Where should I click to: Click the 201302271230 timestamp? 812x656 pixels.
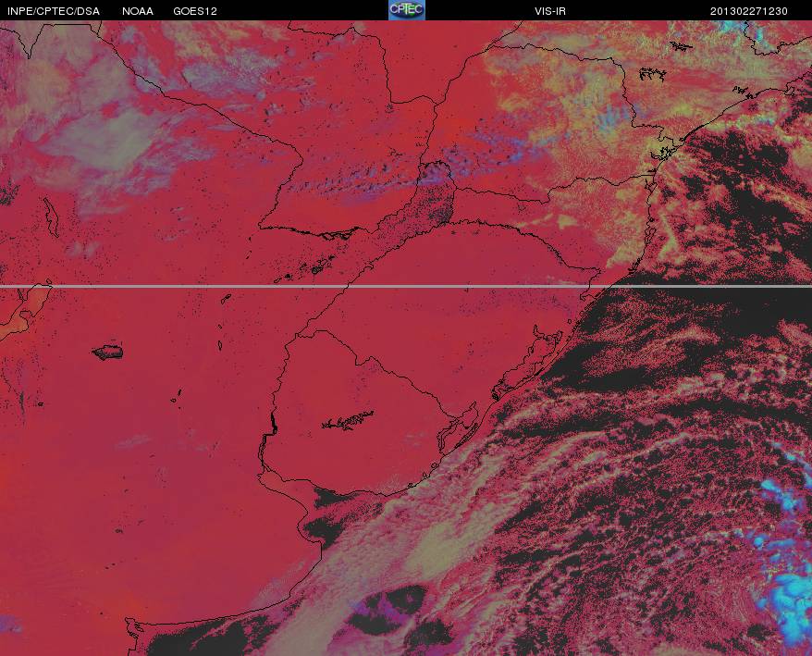coord(749,11)
